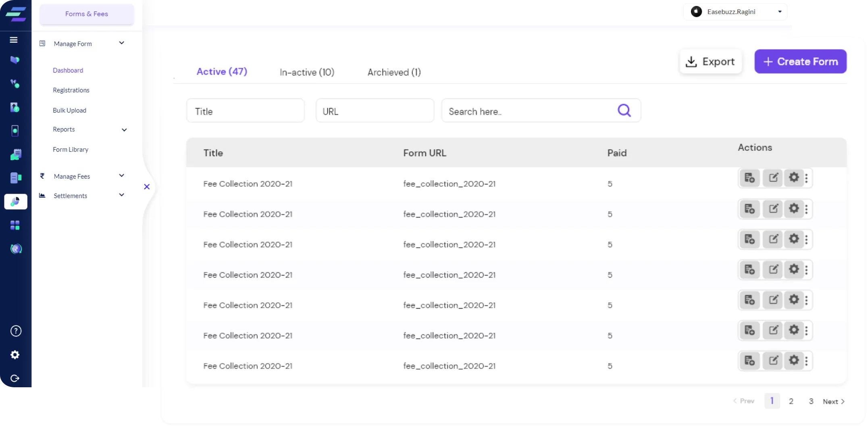The image size is (868, 426).
Task: Collapse the Manage Form section
Action: pyautogui.click(x=121, y=43)
